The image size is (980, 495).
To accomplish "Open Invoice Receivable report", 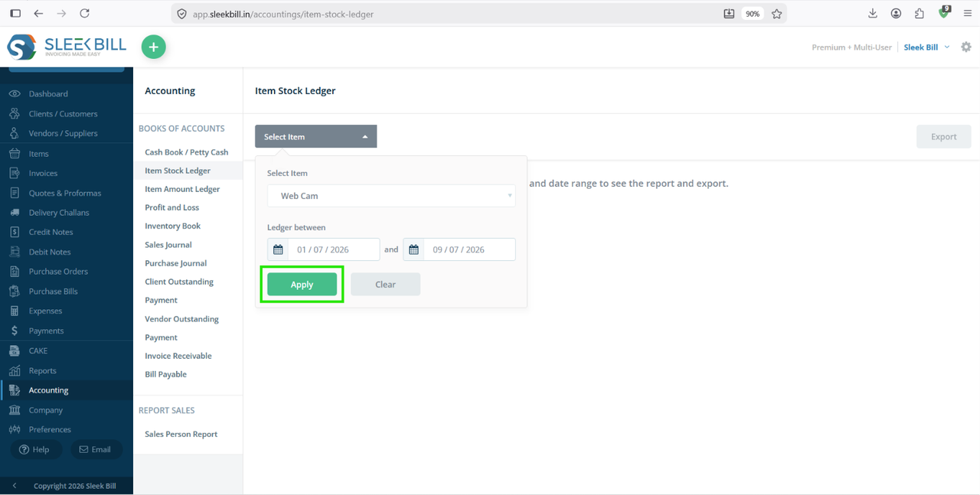I will click(178, 356).
